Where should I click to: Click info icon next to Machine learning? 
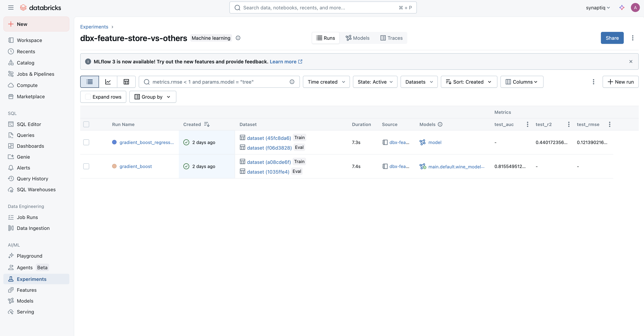[x=238, y=38]
